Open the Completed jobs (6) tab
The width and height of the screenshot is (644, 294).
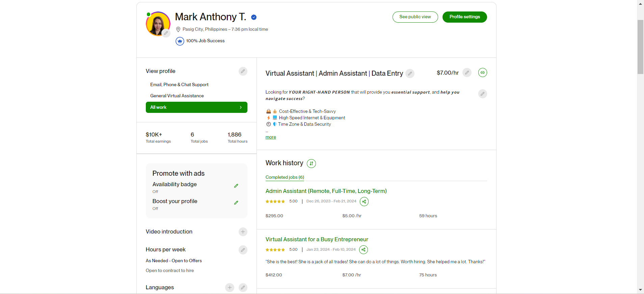click(285, 177)
